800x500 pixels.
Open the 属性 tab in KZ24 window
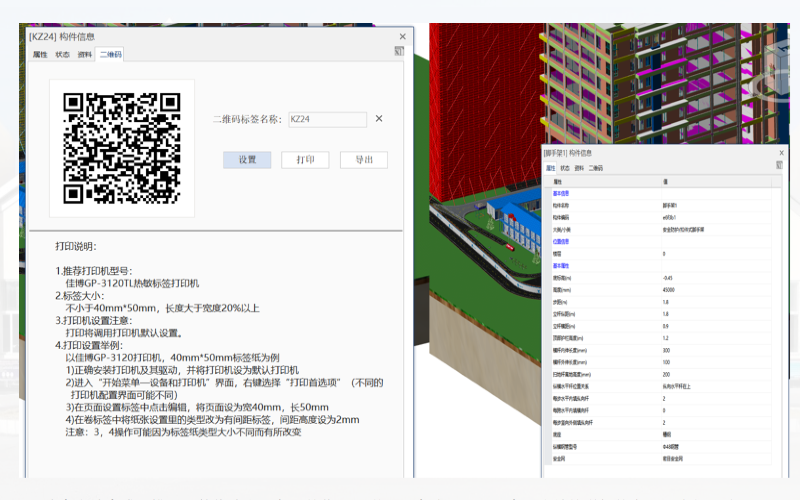pyautogui.click(x=40, y=55)
